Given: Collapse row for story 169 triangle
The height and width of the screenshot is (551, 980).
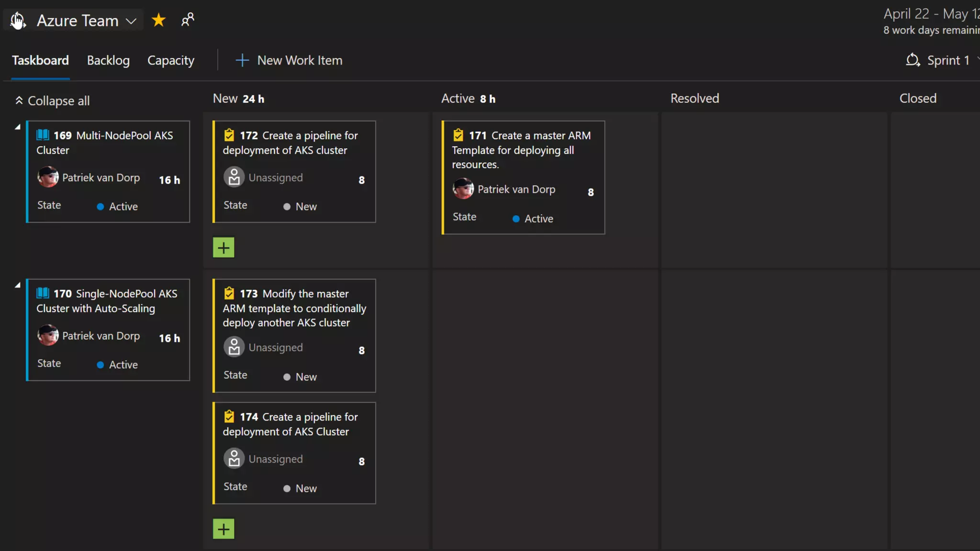Looking at the screenshot, I should 18,127.
